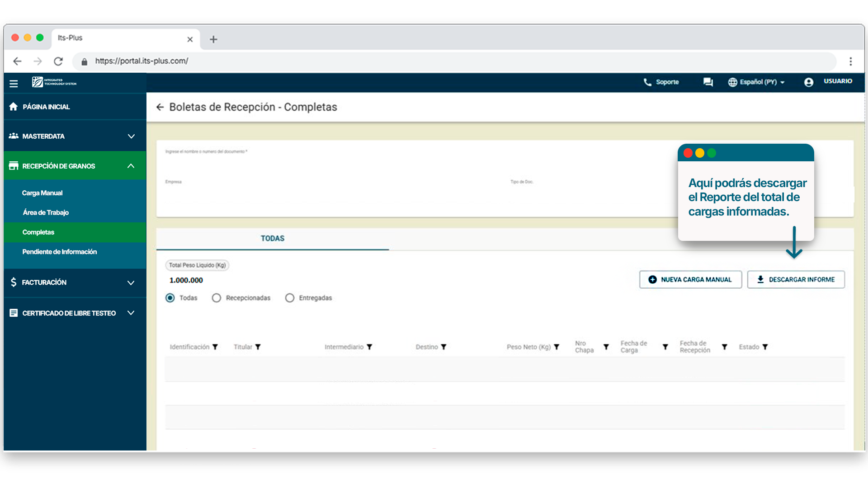This screenshot has width=868, height=488.
Task: Click the Descargar Informe button
Action: 796,280
